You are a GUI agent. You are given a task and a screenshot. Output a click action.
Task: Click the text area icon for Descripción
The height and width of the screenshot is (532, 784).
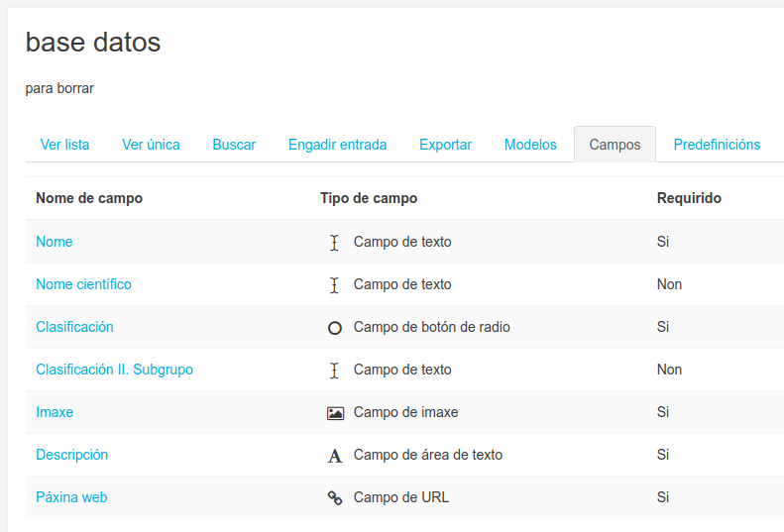tap(335, 456)
